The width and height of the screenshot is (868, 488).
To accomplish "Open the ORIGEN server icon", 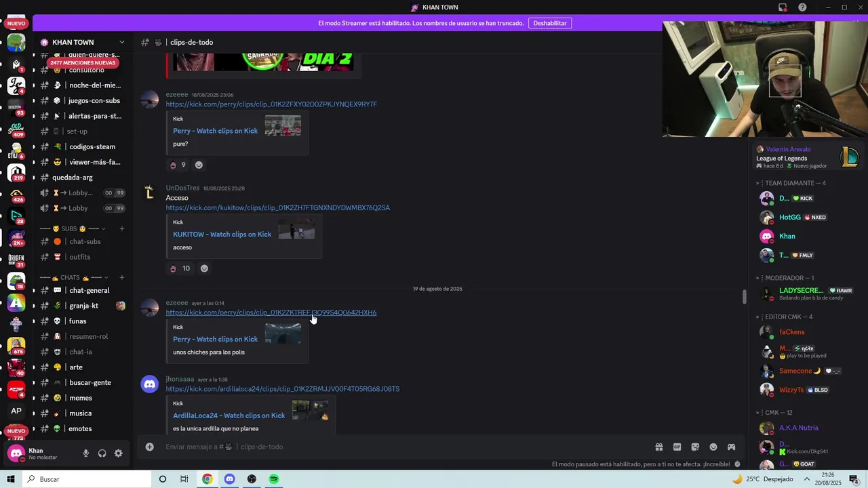I will (x=16, y=259).
